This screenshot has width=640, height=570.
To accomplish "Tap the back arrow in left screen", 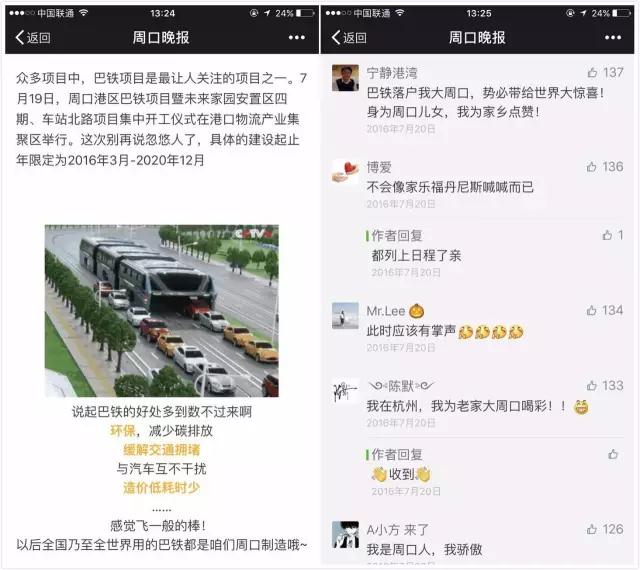I will pos(33,38).
